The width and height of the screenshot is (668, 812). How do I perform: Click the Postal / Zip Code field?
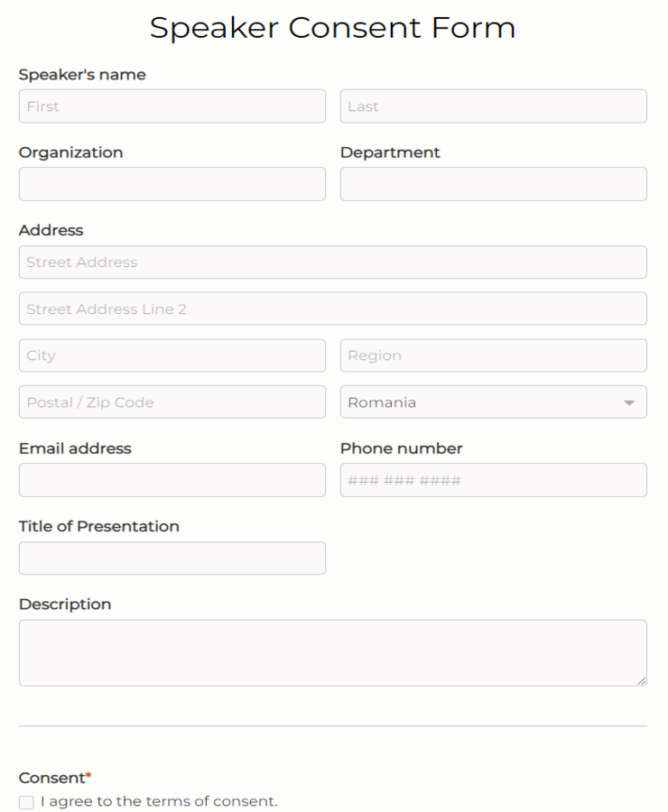point(172,401)
